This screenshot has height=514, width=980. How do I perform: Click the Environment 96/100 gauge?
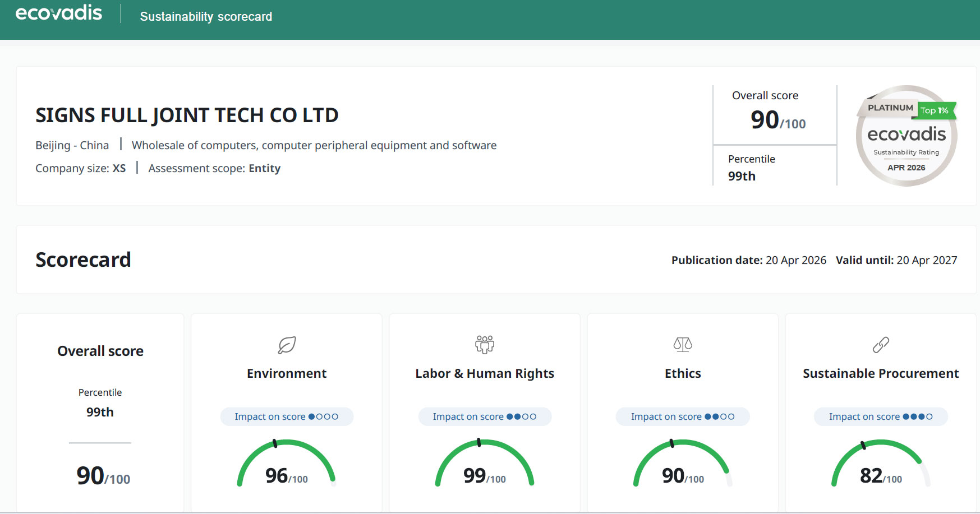coord(287,464)
